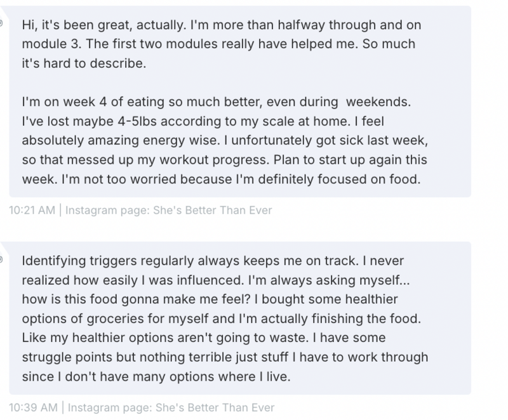The image size is (508, 420).
Task: Open the Instagram page label under the 10:39 message
Action: coord(170,407)
